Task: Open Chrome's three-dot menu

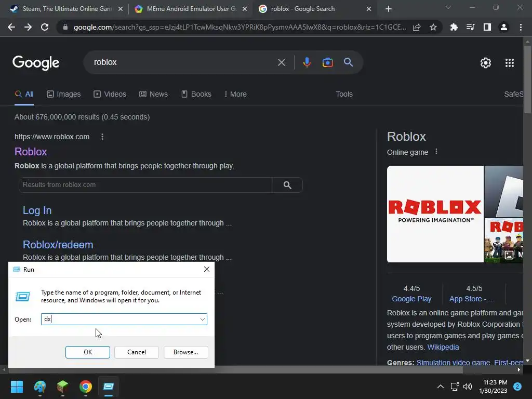Action: tap(521, 27)
